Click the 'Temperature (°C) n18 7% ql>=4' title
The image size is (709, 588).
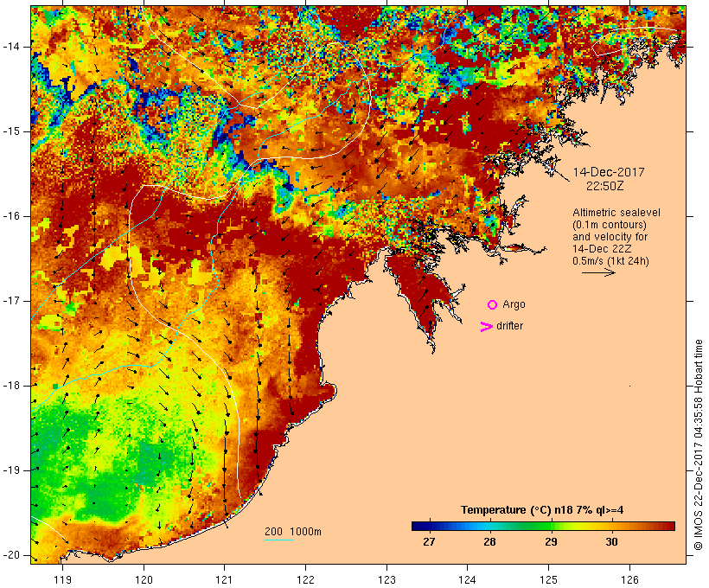tap(542, 510)
